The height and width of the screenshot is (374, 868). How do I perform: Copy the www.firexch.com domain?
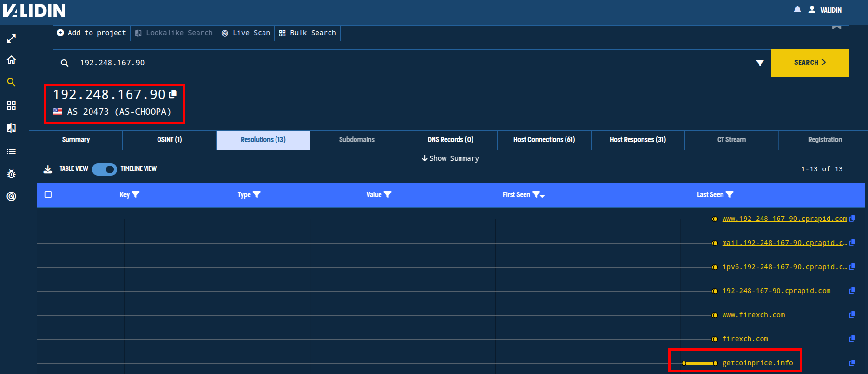pyautogui.click(x=852, y=315)
